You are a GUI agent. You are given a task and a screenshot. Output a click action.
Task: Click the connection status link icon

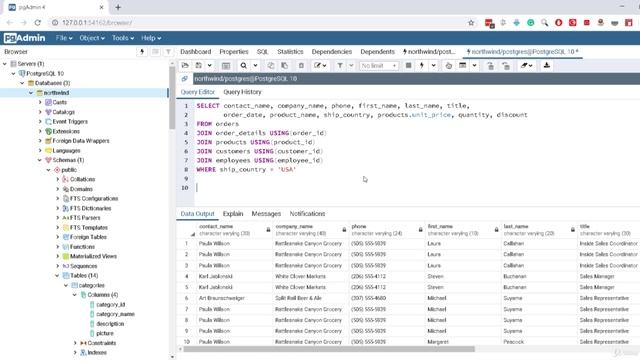pyautogui.click(x=184, y=78)
